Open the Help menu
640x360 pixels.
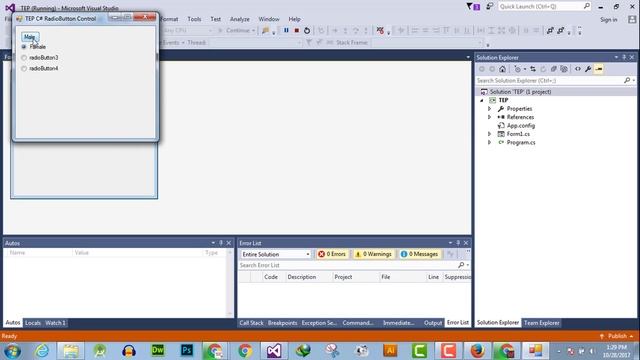coord(294,19)
